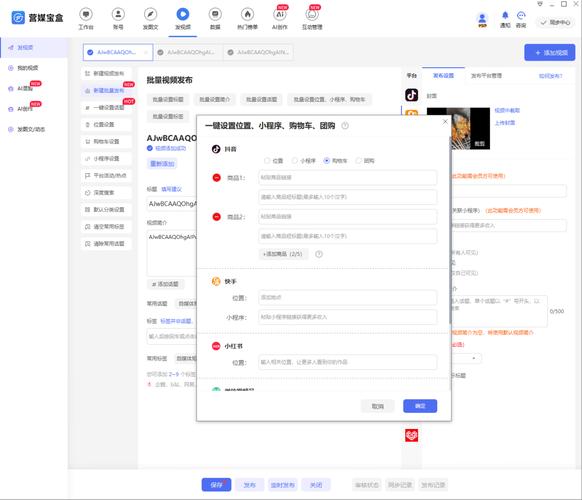
Task: Click 添加商品 (2/5) button
Action: (283, 254)
